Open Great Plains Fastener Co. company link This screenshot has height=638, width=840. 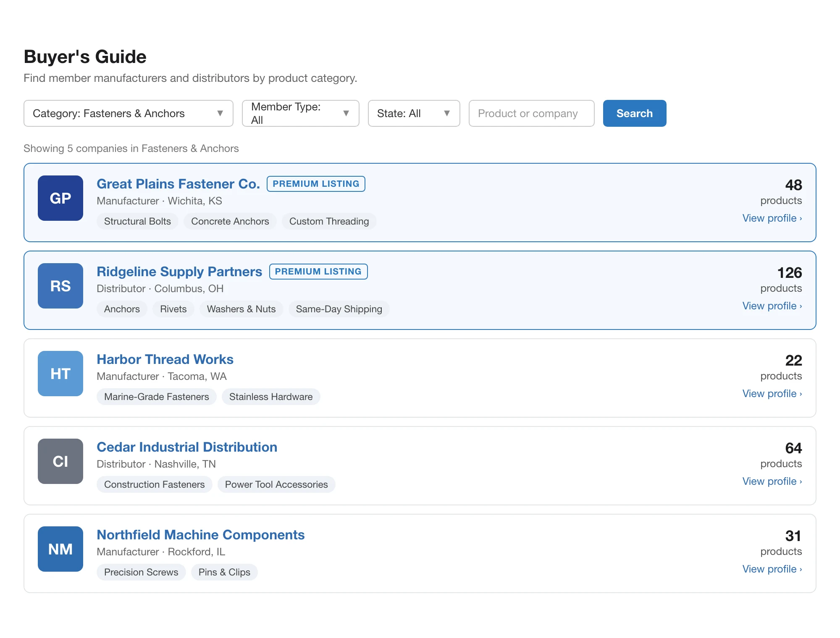178,184
